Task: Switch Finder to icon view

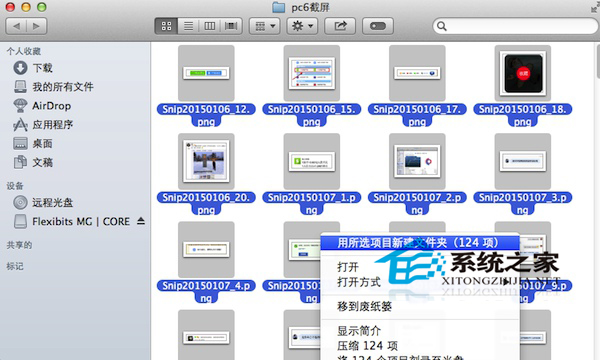Action: click(166, 26)
